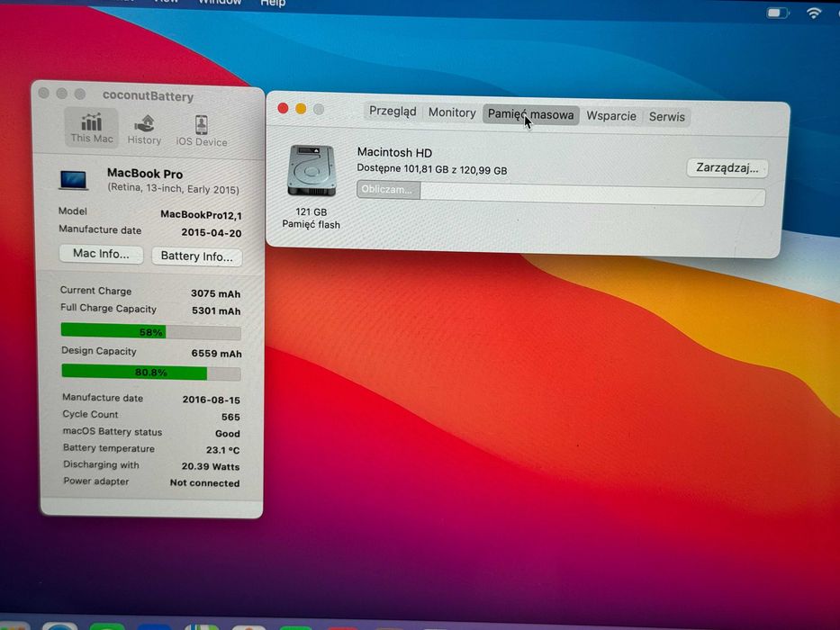The width and height of the screenshot is (840, 630).
Task: Click the Full Charge Capacity label
Action: 108,308
